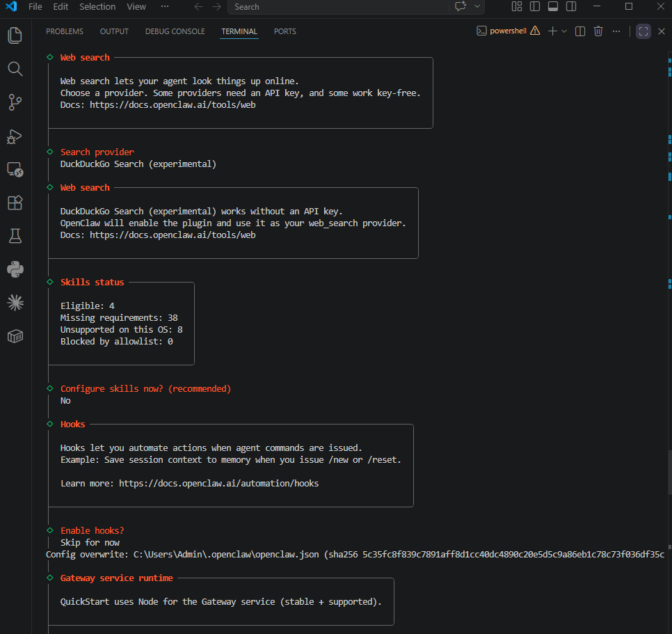Viewport: 672px width, 634px height.
Task: Switch to the PORTS tab
Action: click(285, 31)
